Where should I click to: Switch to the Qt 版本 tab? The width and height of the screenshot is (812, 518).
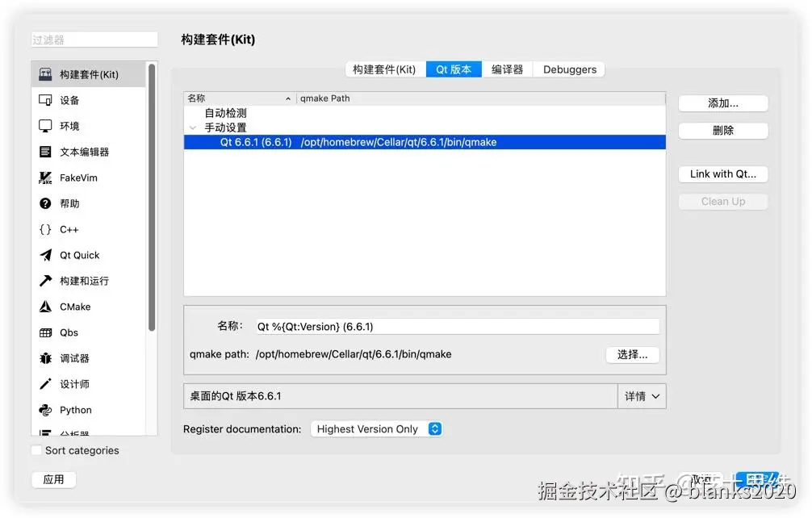(454, 69)
